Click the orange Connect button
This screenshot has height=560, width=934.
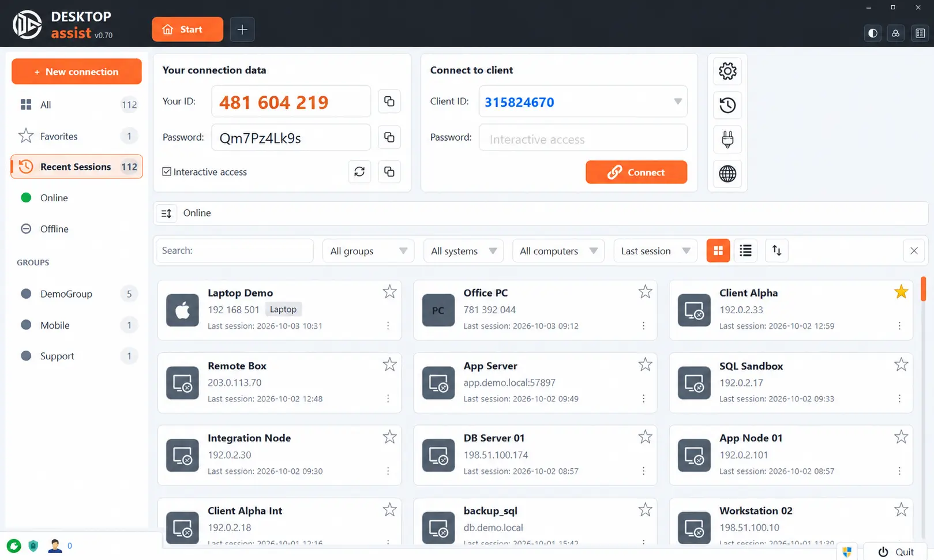coord(636,172)
